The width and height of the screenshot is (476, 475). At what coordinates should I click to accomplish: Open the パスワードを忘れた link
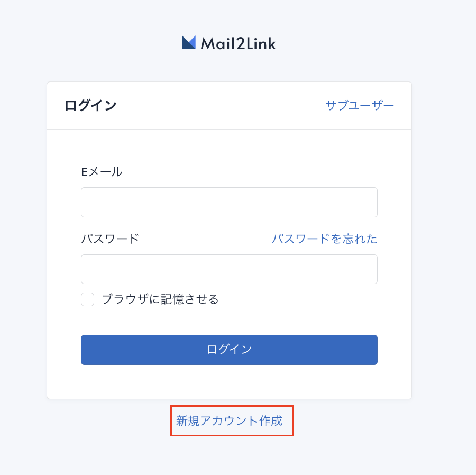(x=324, y=239)
